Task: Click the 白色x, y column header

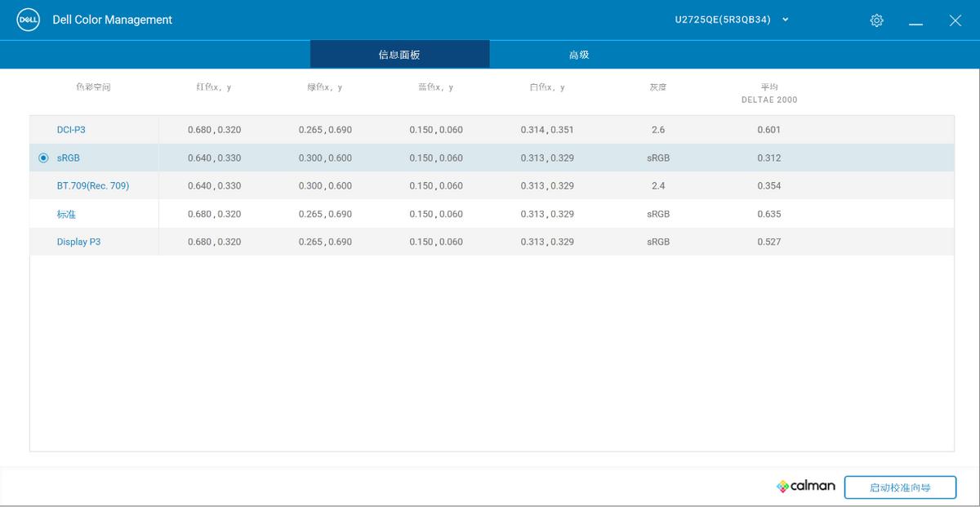Action: (547, 87)
